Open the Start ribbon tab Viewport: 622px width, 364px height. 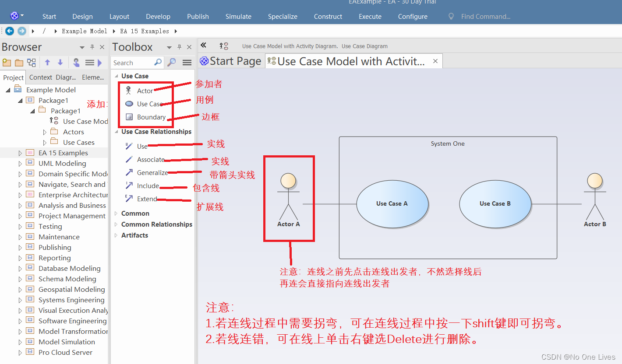(49, 16)
